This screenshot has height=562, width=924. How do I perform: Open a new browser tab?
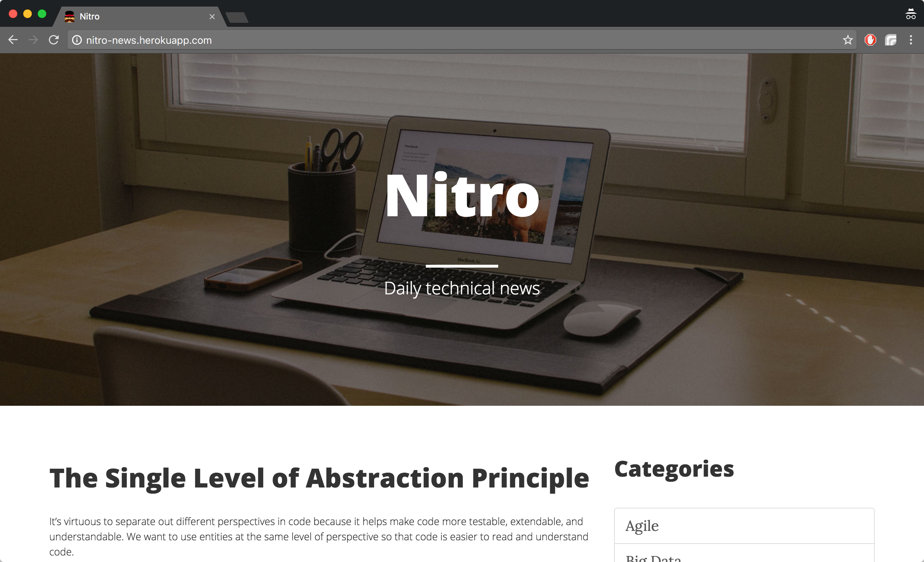coord(237,17)
